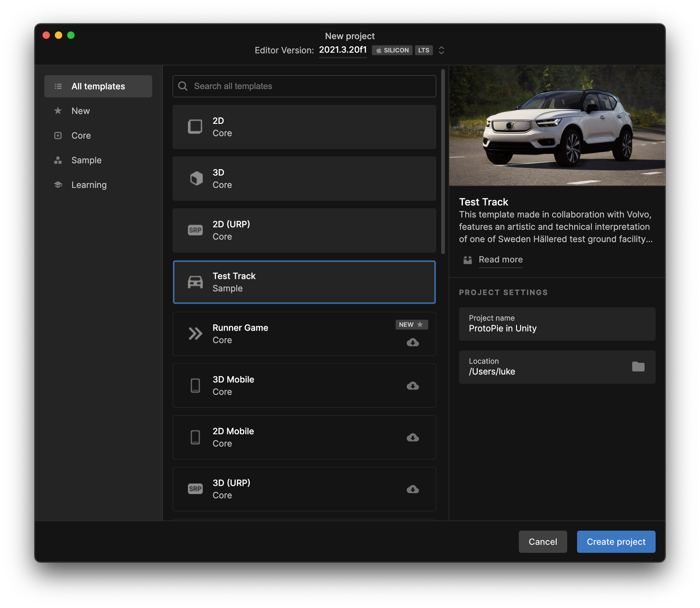The image size is (700, 608).
Task: Switch to the Core templates category
Action: tap(81, 135)
